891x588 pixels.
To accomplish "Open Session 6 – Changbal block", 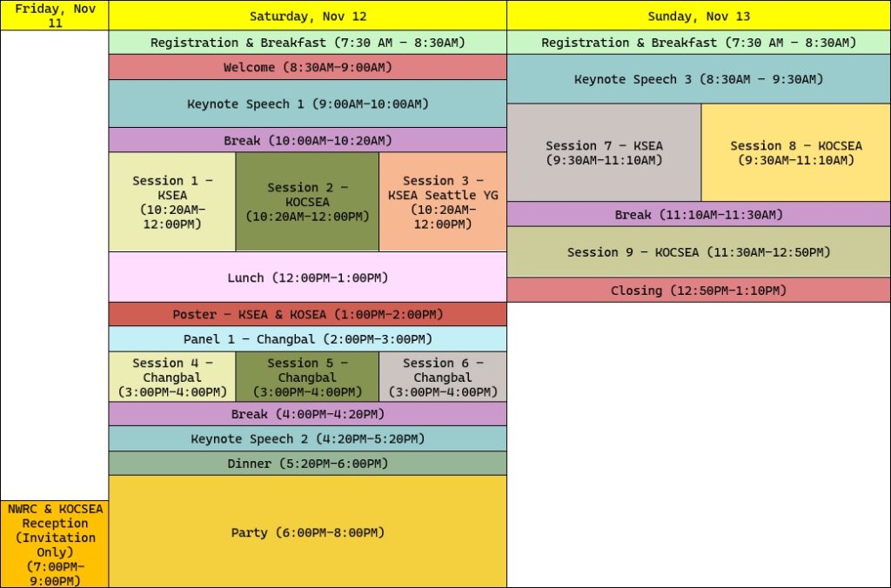I will click(x=443, y=377).
